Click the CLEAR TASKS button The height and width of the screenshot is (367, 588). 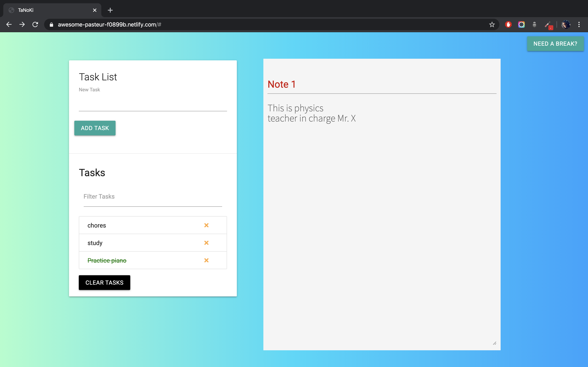click(104, 283)
